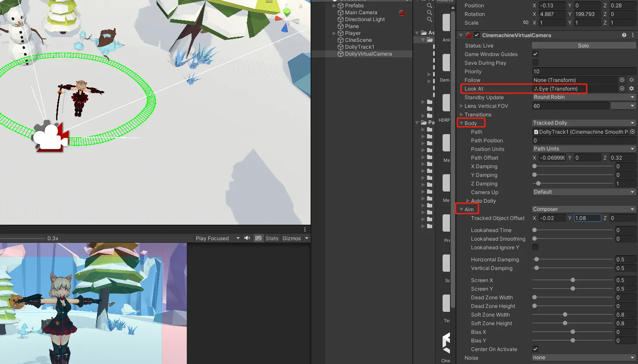Image resolution: width=638 pixels, height=364 pixels.
Task: Expand the Player object in Hierarchy
Action: [334, 33]
